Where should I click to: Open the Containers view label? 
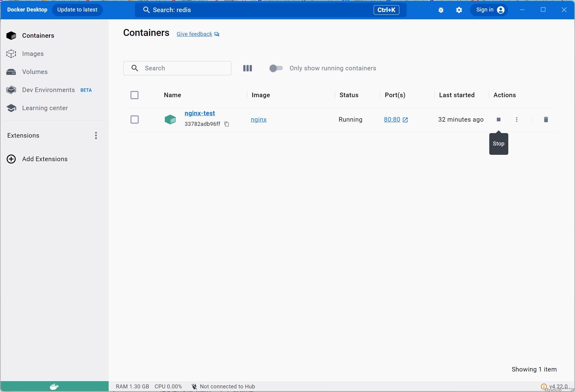click(x=38, y=36)
